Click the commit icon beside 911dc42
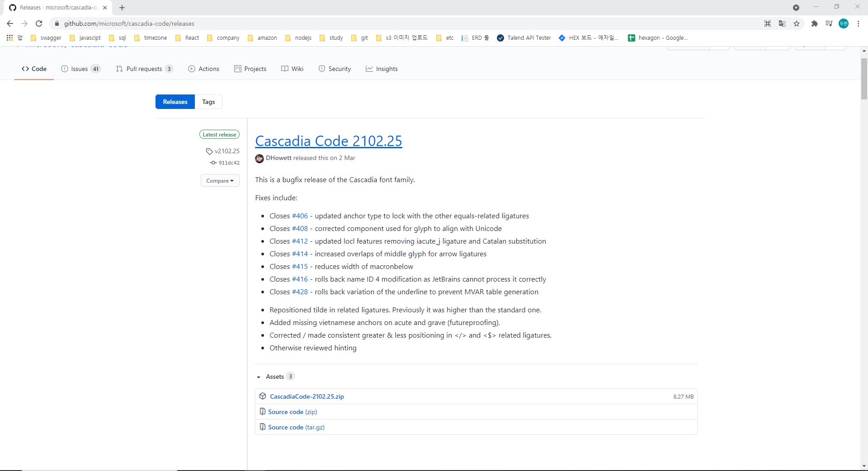 coord(213,163)
